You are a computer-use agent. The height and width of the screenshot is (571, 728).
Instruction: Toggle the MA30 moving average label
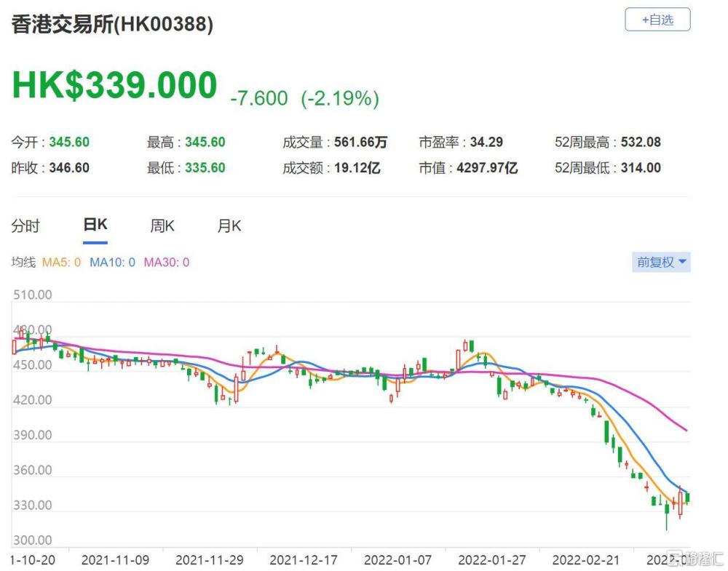(x=167, y=263)
